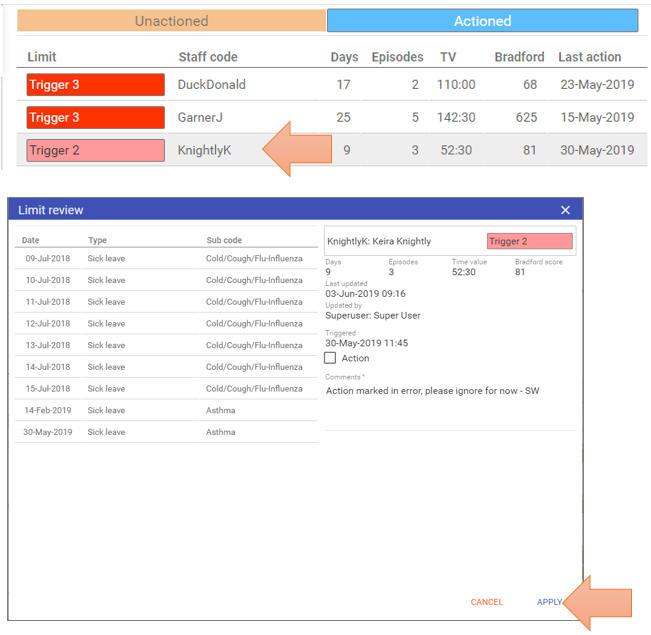The width and height of the screenshot is (651, 635).
Task: Click the Trigger 2 badge in dialog
Action: 529,241
